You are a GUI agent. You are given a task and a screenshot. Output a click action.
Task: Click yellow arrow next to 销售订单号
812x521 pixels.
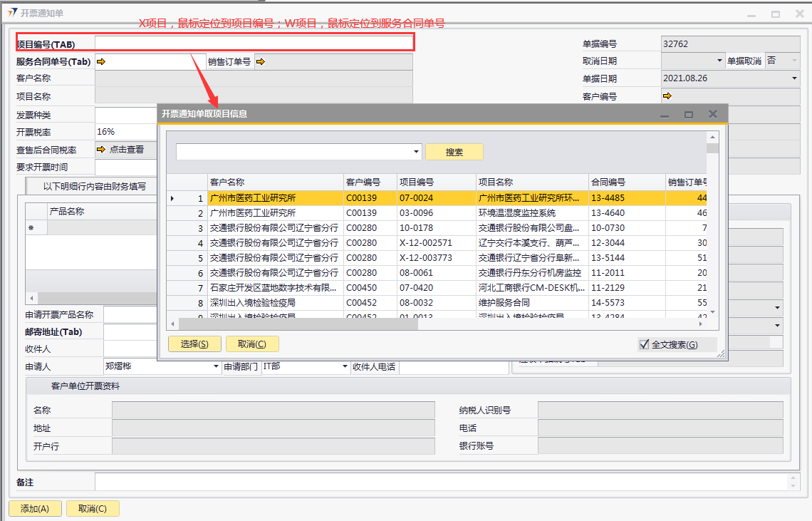click(x=260, y=62)
